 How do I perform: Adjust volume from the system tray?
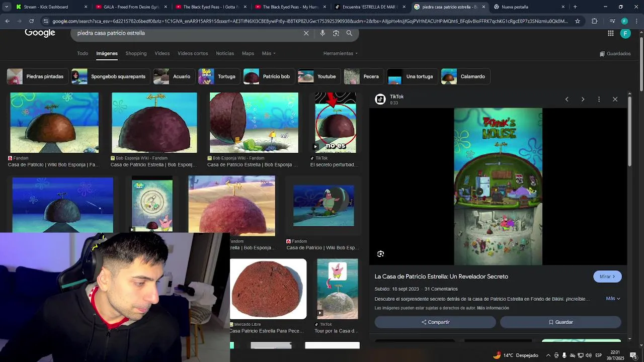coord(588,355)
